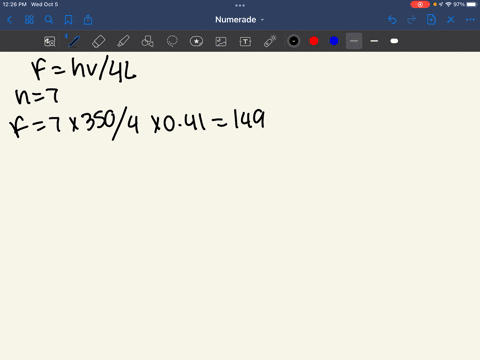Open the thumbnail grid view
This screenshot has width=480, height=360.
[29, 20]
